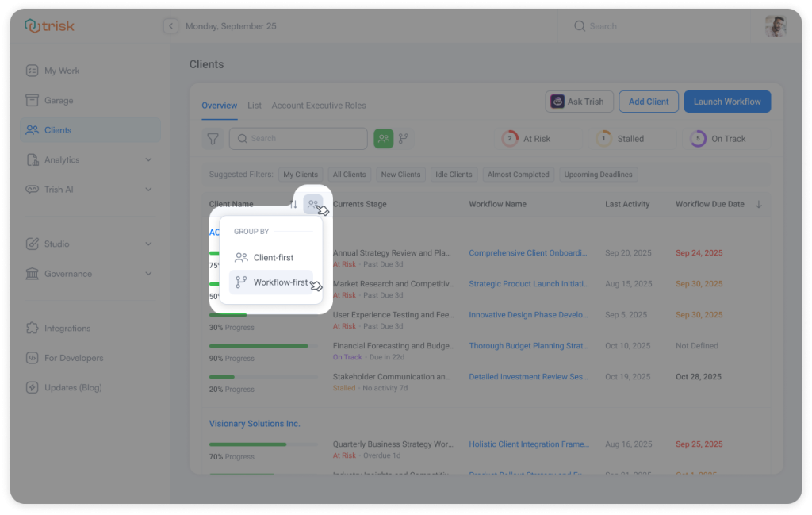The width and height of the screenshot is (812, 515).
Task: Open Governance via its bank icon
Action: coord(31,273)
